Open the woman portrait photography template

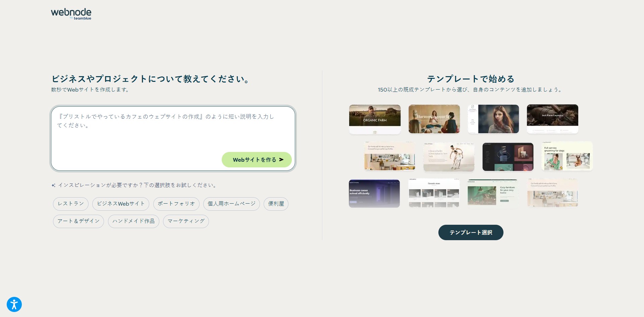(x=493, y=119)
